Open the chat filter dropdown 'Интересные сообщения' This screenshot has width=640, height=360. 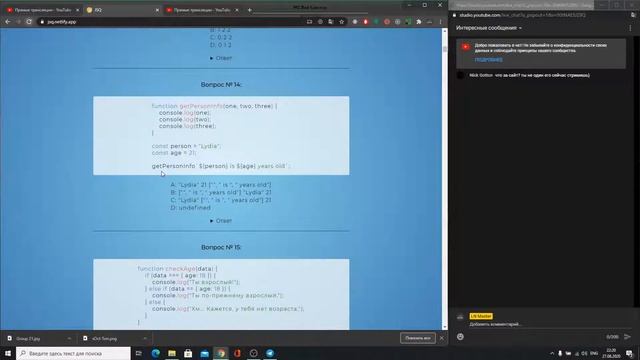489,28
